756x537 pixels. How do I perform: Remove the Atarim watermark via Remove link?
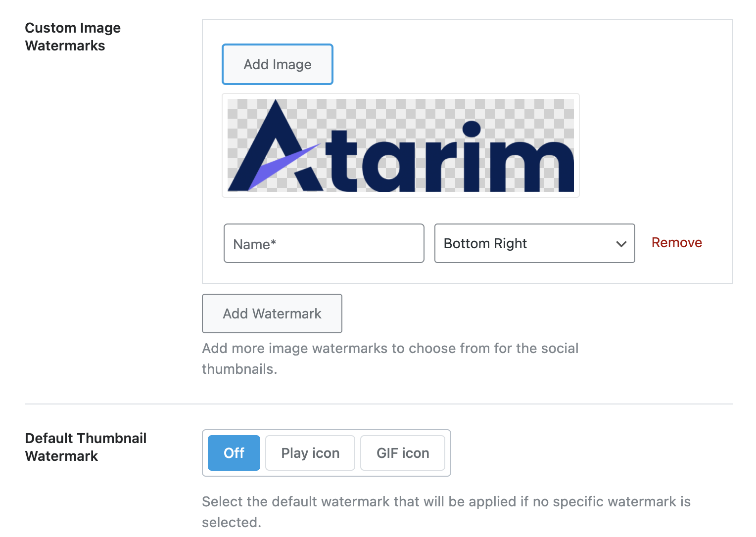click(677, 243)
